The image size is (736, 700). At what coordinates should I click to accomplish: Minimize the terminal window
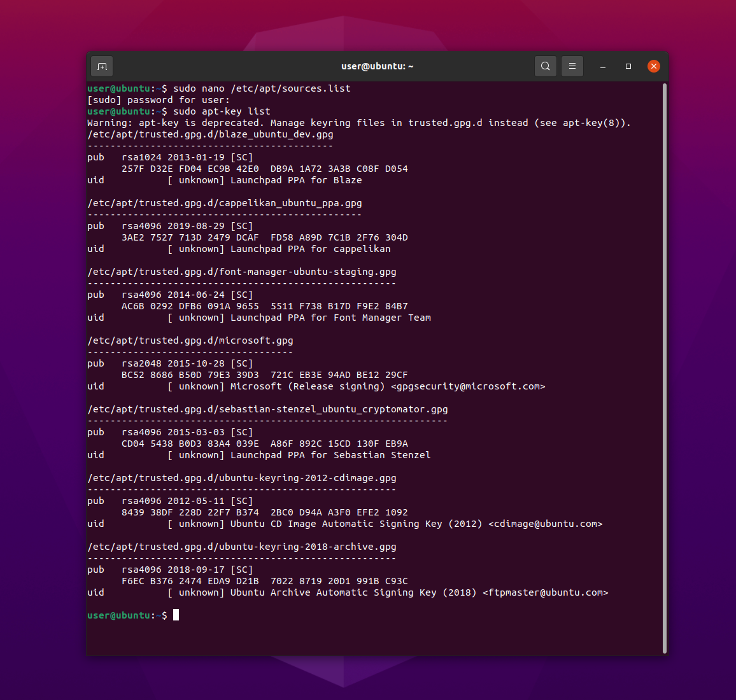[602, 66]
